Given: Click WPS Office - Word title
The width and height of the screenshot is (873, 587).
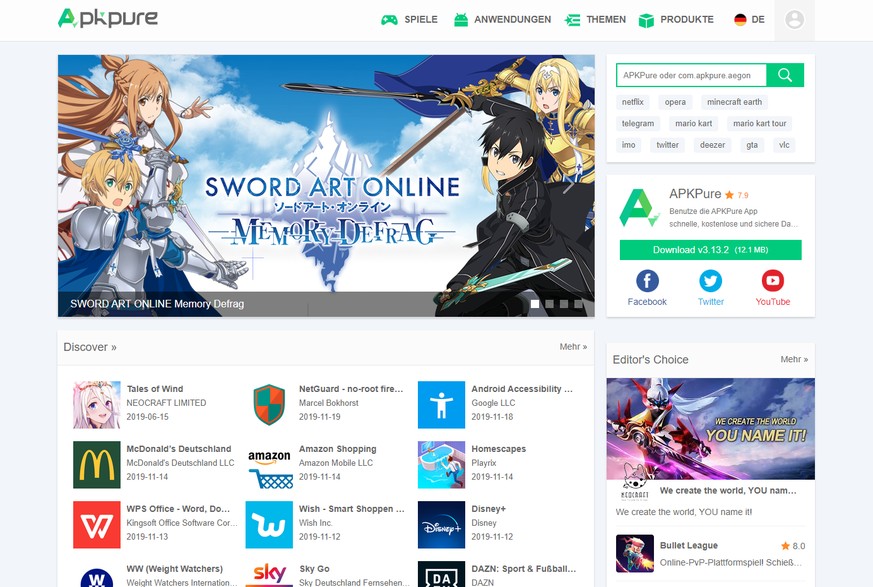Looking at the screenshot, I should tap(178, 508).
